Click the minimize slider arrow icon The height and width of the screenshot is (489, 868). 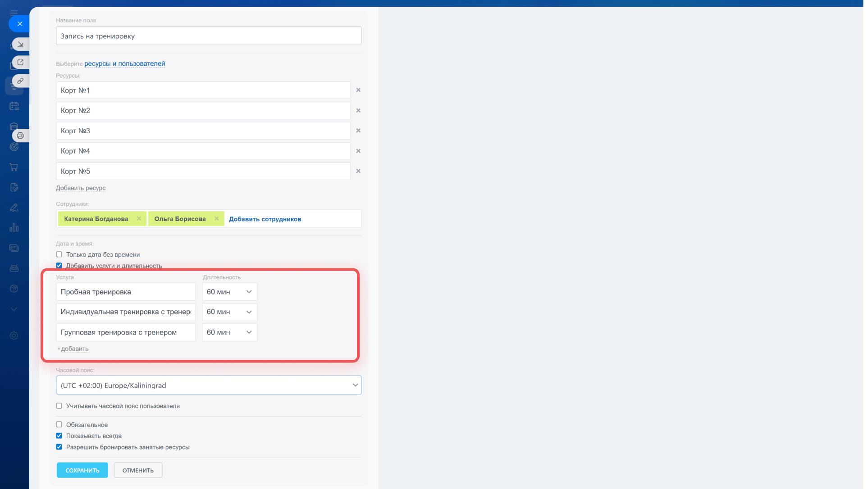20,44
